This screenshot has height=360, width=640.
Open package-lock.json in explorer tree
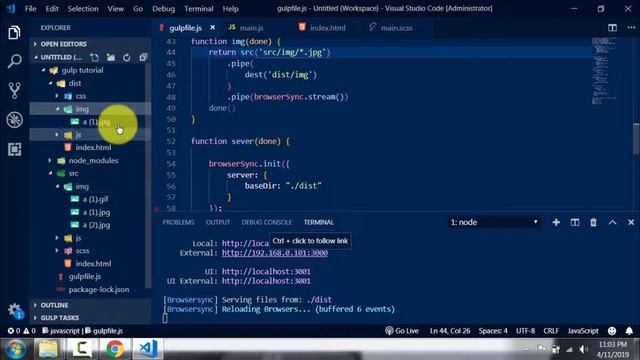coord(99,289)
